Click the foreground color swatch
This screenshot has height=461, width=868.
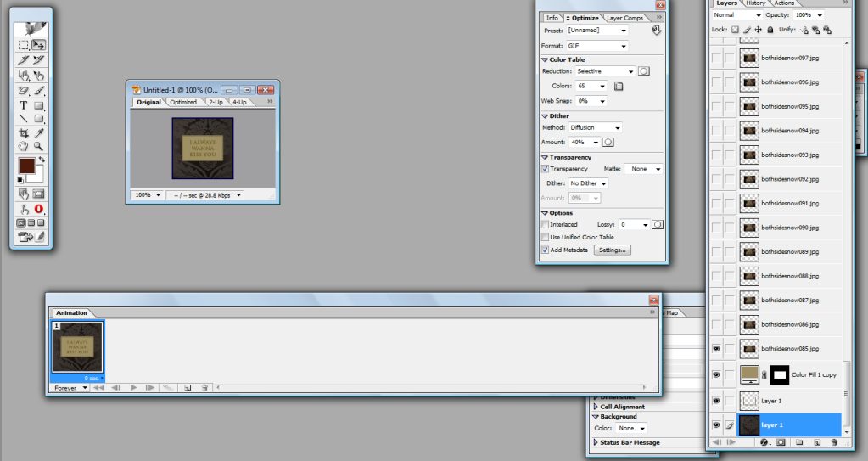coord(26,165)
